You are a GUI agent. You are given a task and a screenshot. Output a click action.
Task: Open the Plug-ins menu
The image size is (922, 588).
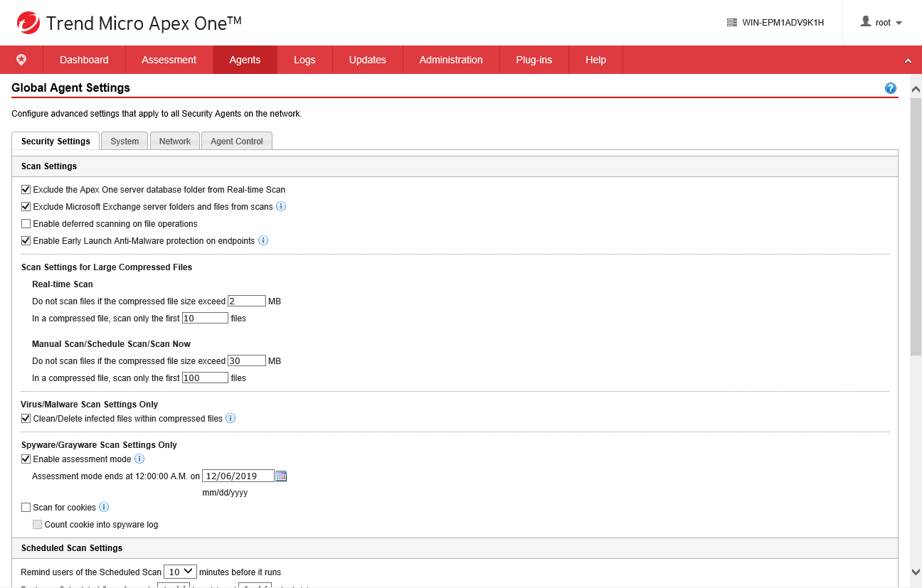pos(534,60)
